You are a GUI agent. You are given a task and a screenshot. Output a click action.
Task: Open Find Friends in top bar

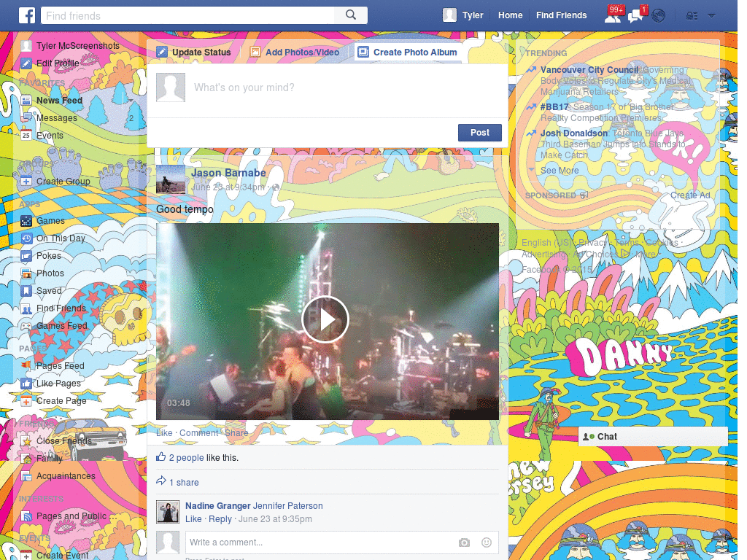561,15
